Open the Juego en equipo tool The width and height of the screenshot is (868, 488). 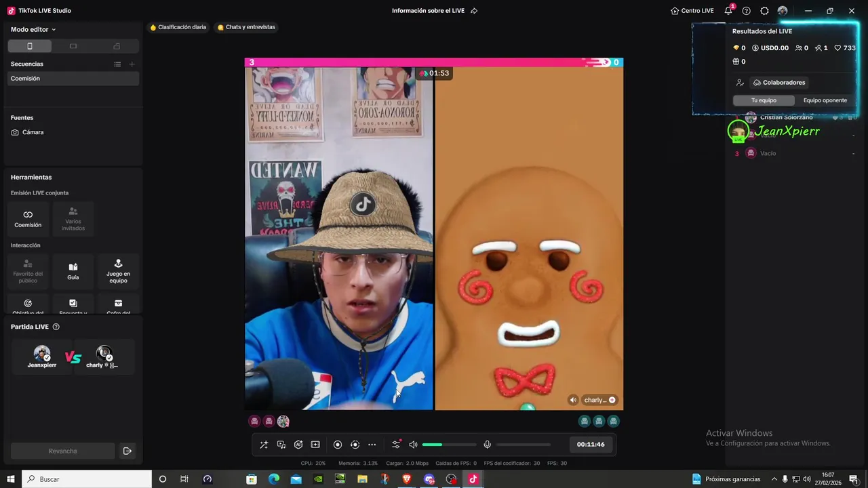point(118,270)
